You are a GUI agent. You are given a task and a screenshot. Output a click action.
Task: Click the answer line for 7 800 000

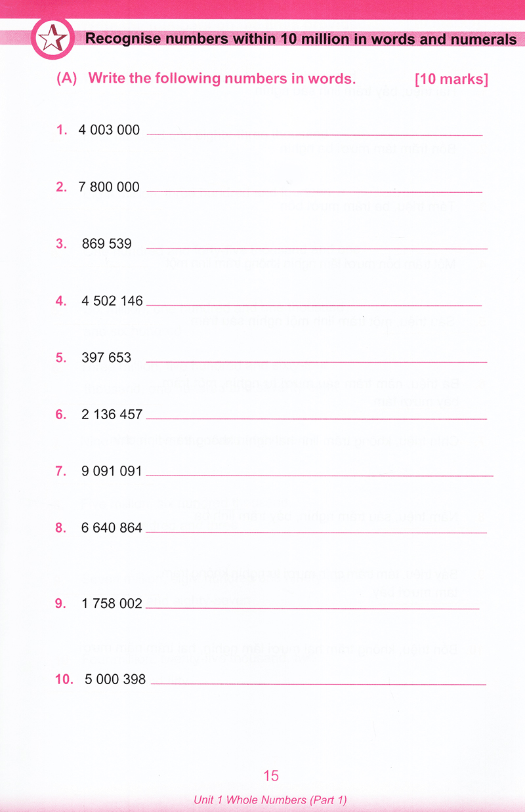(x=315, y=191)
